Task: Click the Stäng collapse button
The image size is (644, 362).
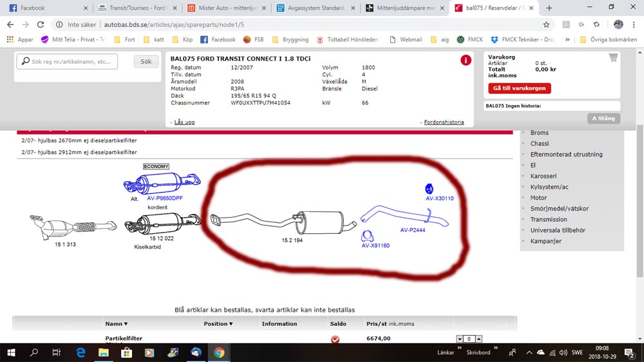Action: point(603,119)
